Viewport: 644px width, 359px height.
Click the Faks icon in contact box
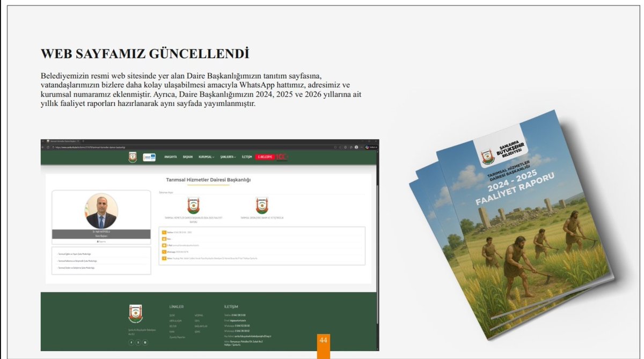point(164,239)
